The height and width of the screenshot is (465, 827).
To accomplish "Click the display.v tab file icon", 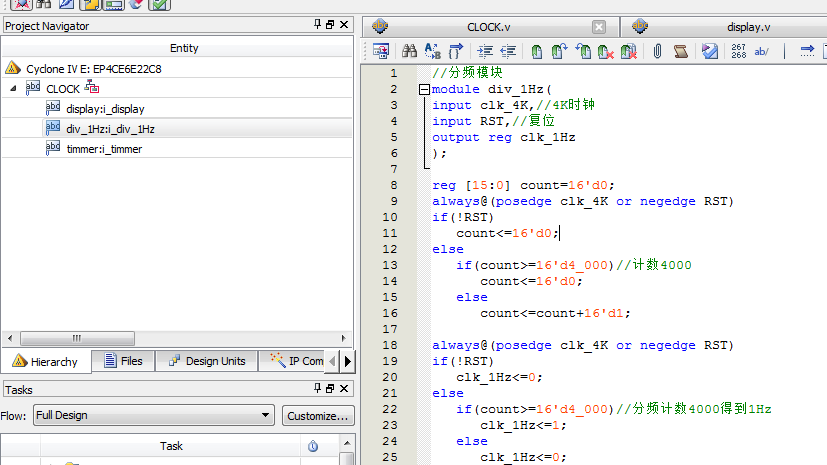I will pyautogui.click(x=639, y=26).
